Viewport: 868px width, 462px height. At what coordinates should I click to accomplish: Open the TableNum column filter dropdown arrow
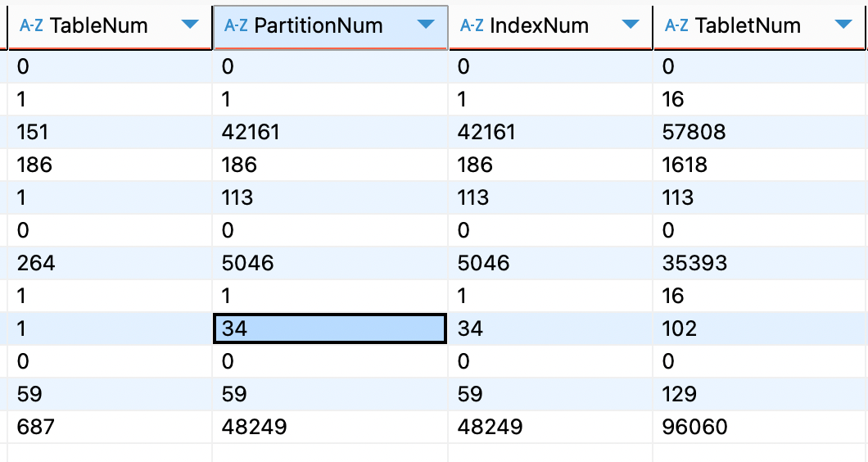coord(190,25)
